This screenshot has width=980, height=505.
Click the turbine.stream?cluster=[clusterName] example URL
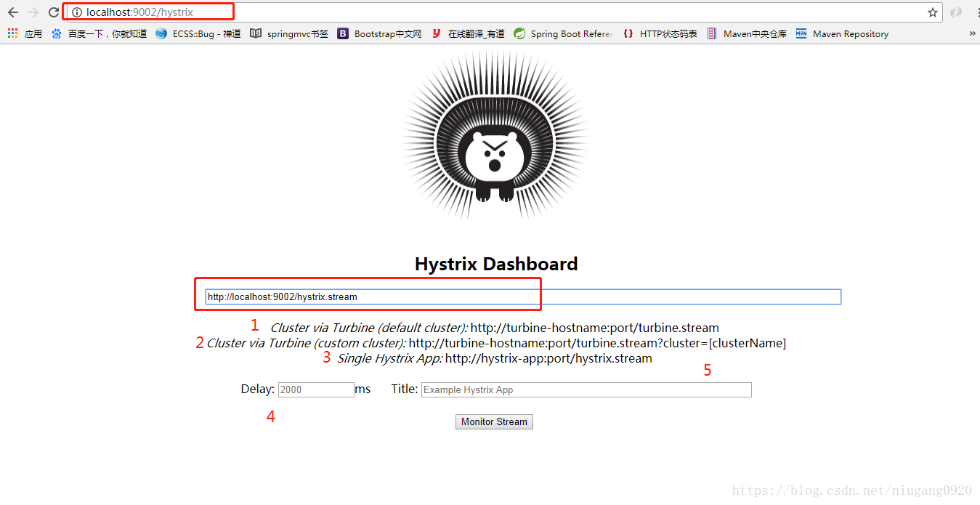(597, 343)
